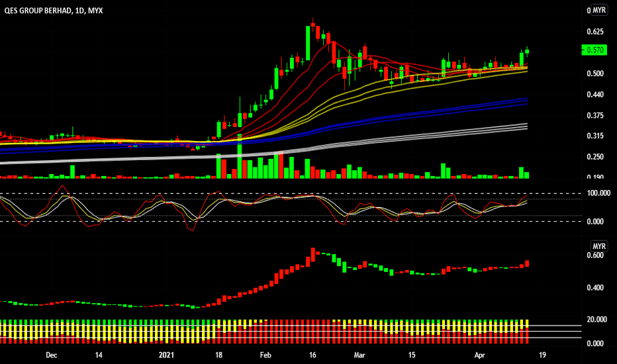Click the 0.400 axis label in the lower candle pane
Screen dimensions: 617x364
595,288
